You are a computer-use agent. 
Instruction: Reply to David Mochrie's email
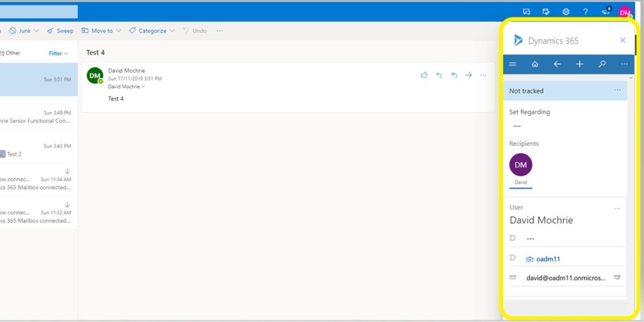coord(439,75)
